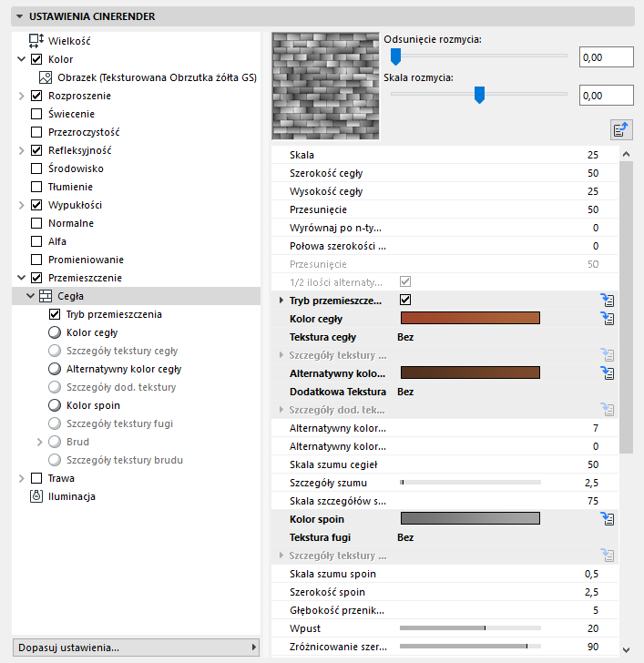Click the link icon beside Kolor cegły
Viewport: 644px width, 663px height.
coord(608,319)
